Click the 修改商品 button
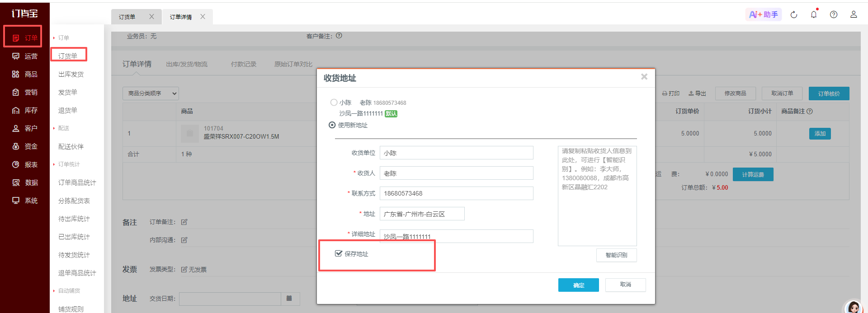The width and height of the screenshot is (868, 313). coord(735,93)
